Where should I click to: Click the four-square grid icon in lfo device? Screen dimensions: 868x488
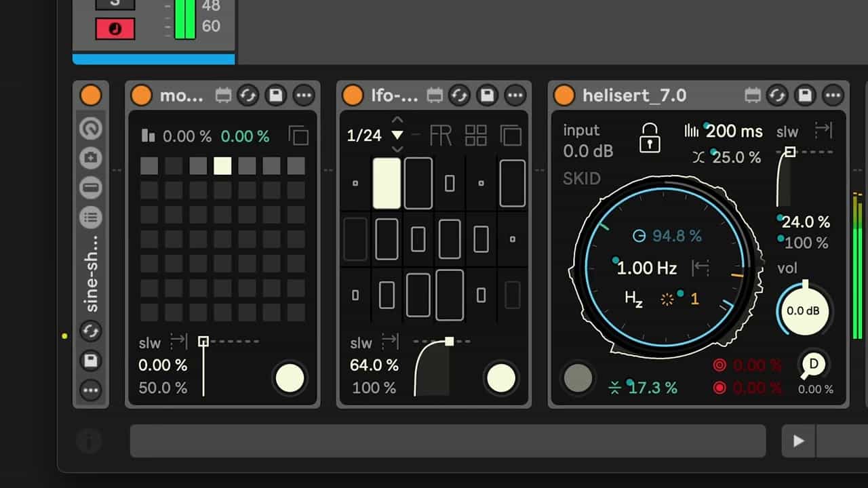tap(476, 136)
